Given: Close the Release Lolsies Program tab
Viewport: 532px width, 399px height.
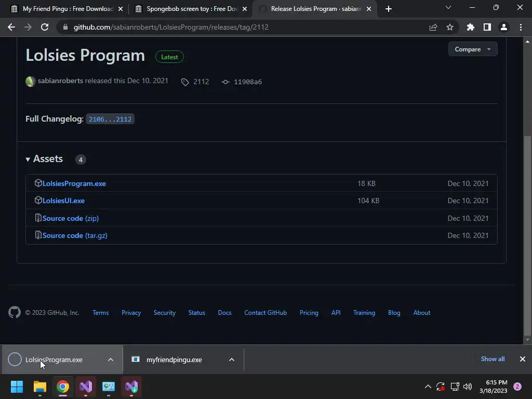Looking at the screenshot, I should pyautogui.click(x=369, y=9).
